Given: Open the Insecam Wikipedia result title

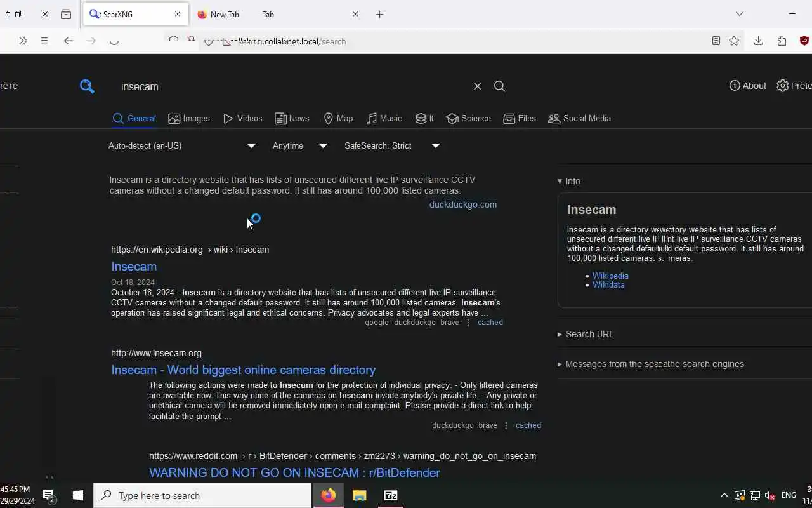Looking at the screenshot, I should tap(134, 266).
